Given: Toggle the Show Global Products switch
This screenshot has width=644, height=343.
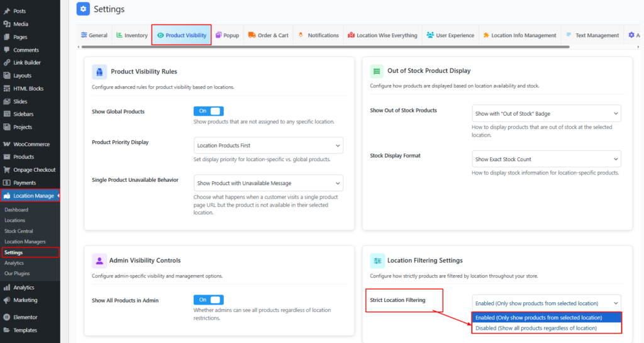Looking at the screenshot, I should tap(208, 111).
